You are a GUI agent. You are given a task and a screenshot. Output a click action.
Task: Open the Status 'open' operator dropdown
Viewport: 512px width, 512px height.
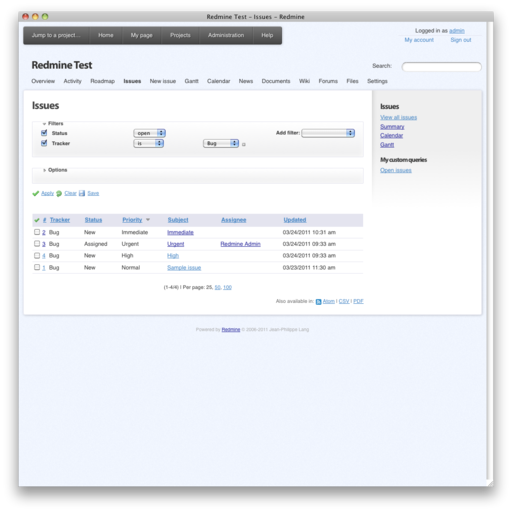coord(150,133)
